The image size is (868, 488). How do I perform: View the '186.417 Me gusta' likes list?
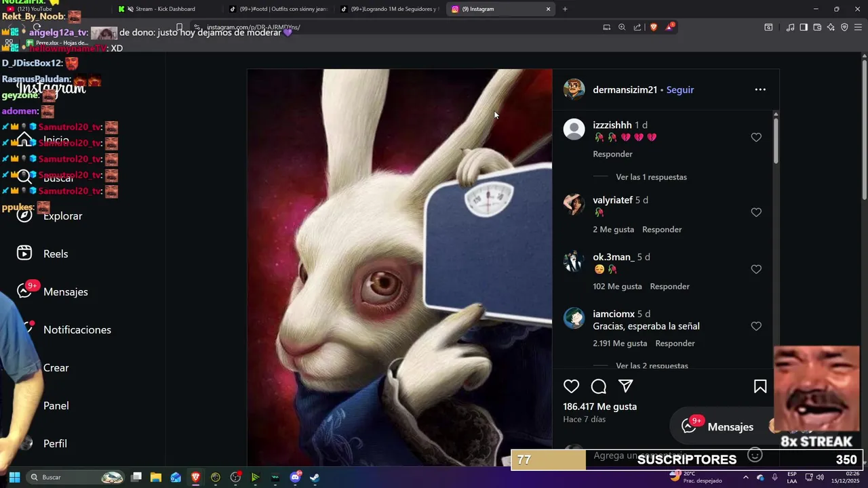(599, 407)
